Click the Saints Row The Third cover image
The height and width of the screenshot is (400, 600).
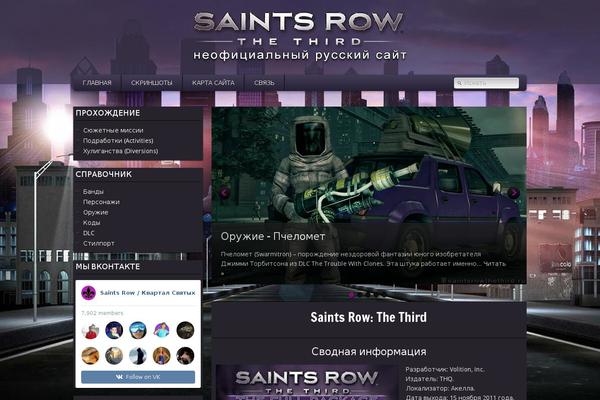pos(307,382)
